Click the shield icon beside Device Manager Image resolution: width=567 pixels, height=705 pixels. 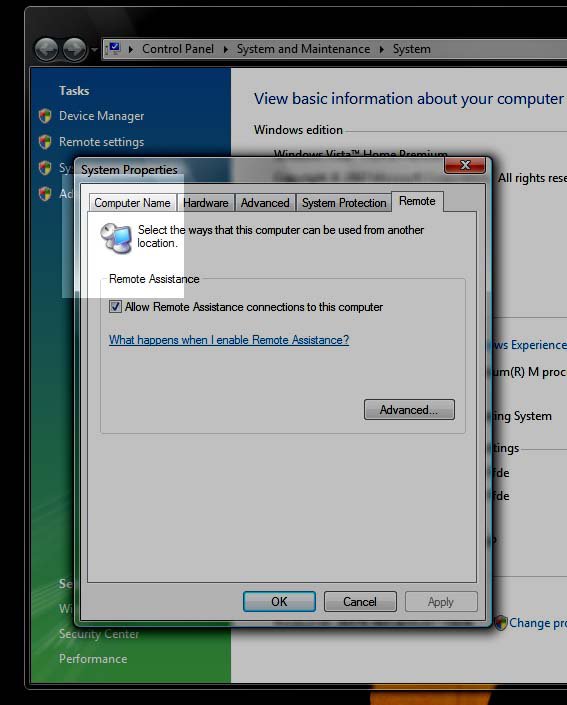pos(45,116)
